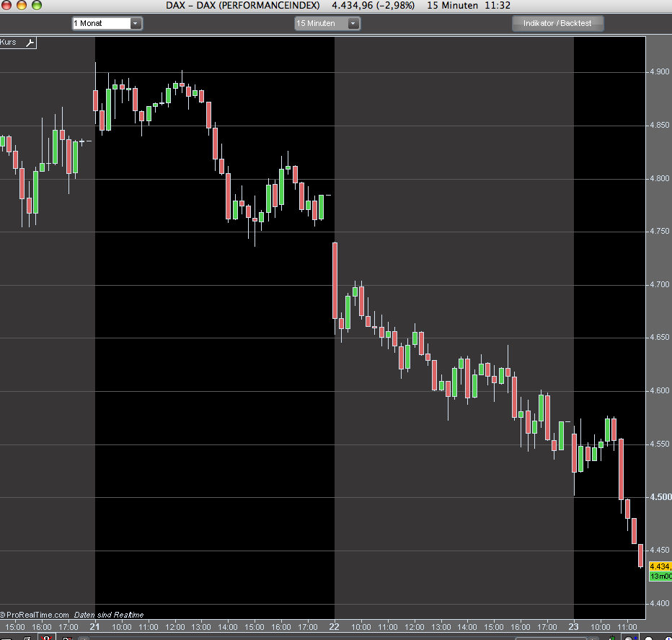Click the 16:00 label before day 21
This screenshot has width=672, height=640.
pyautogui.click(x=42, y=627)
